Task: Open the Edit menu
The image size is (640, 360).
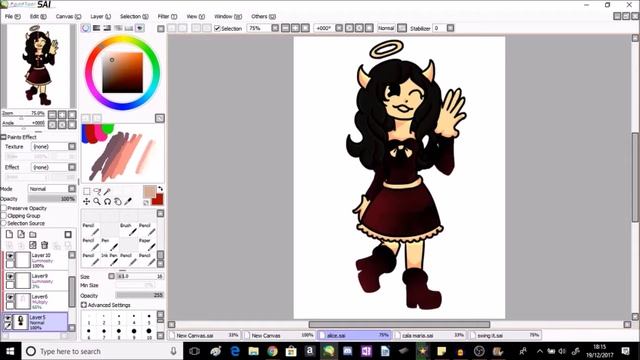Action: click(38, 16)
